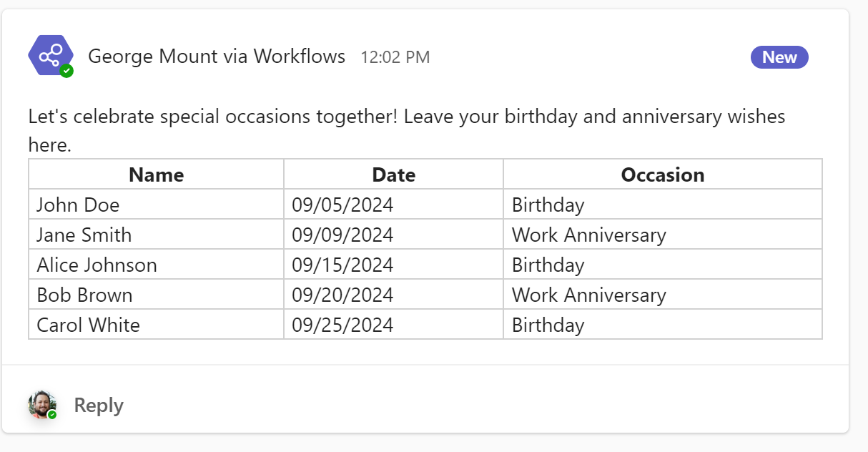
Task: Click the Alice Johnson name cell
Action: (97, 265)
